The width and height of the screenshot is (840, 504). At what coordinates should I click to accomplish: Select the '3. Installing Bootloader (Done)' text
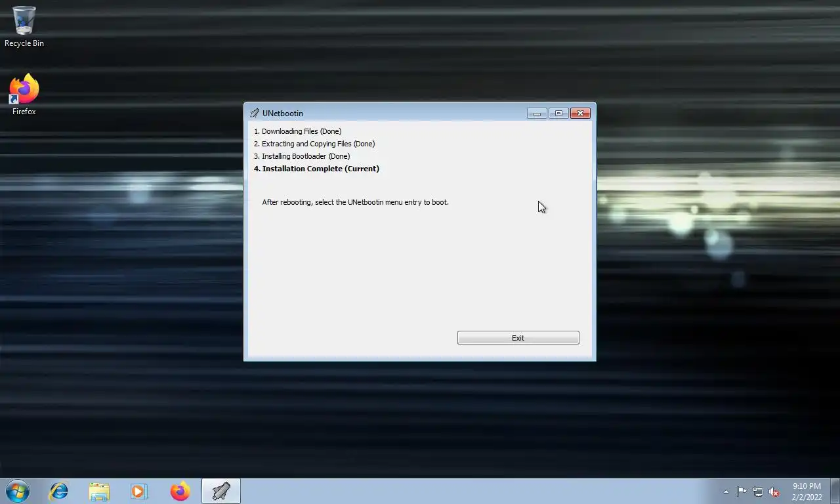pyautogui.click(x=302, y=156)
